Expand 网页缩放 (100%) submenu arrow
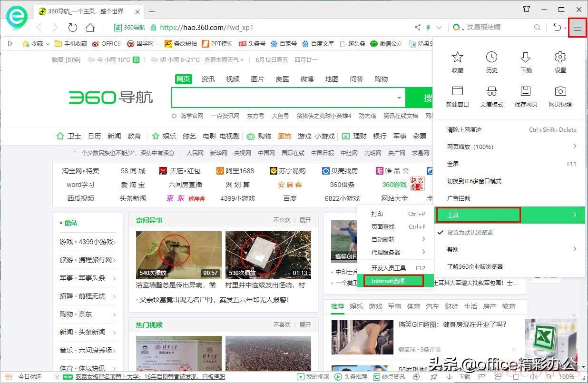The image size is (588, 383). click(x=575, y=147)
